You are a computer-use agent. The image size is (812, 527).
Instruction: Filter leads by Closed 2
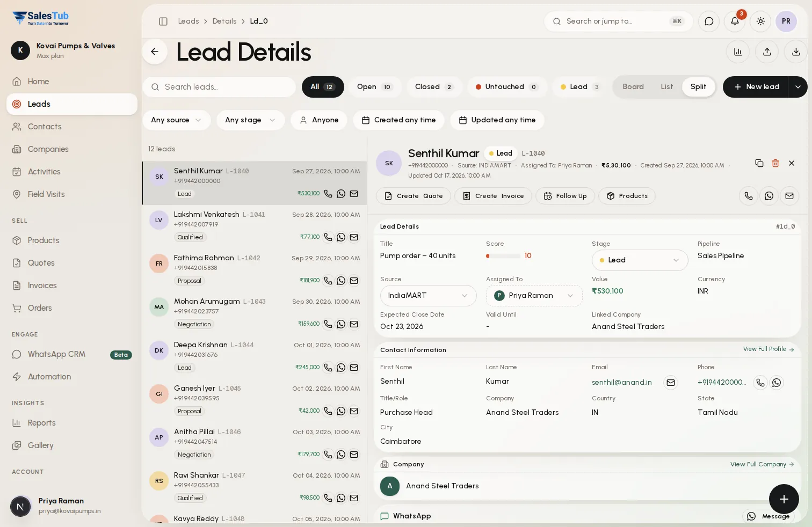[434, 87]
